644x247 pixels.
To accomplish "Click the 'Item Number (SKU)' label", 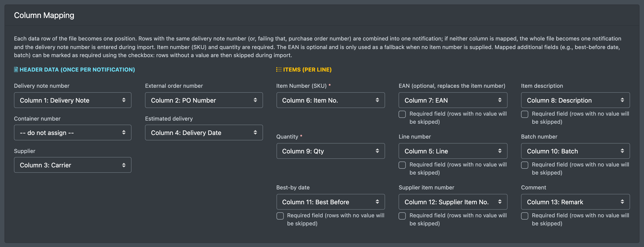I will (x=302, y=86).
